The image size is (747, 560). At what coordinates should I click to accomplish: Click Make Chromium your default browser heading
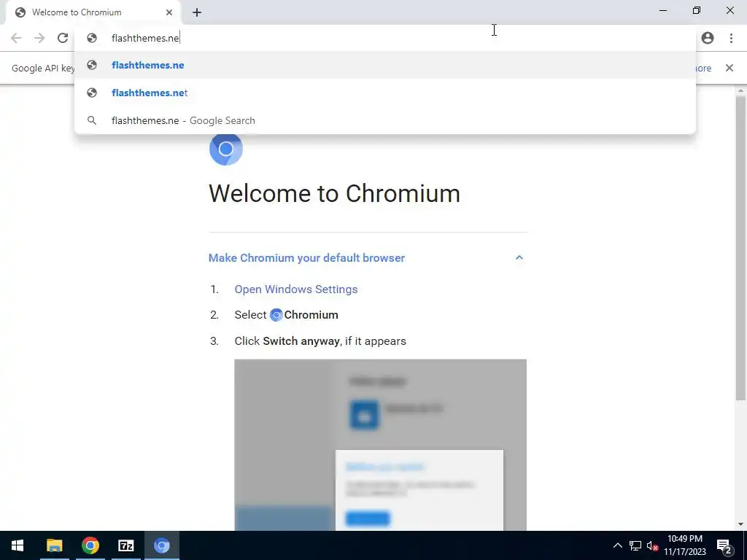point(307,257)
